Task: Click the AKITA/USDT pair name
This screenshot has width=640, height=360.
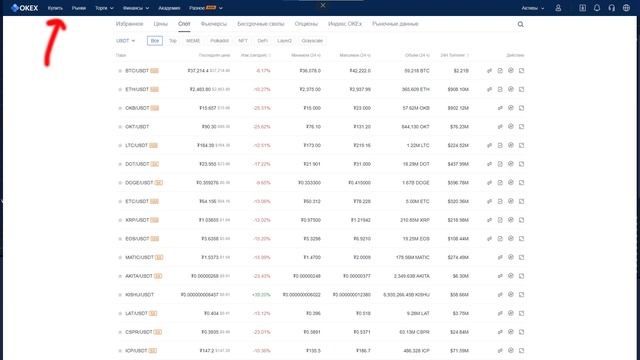Action: pyautogui.click(x=139, y=276)
